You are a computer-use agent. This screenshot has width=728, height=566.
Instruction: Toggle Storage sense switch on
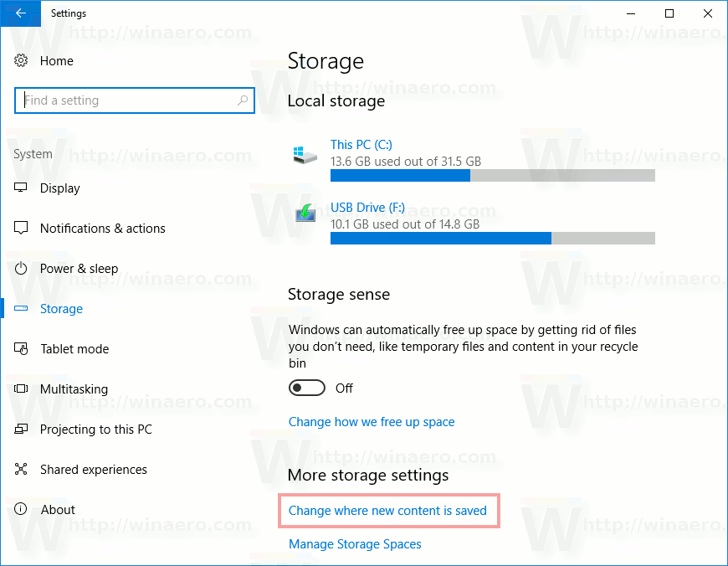point(306,388)
